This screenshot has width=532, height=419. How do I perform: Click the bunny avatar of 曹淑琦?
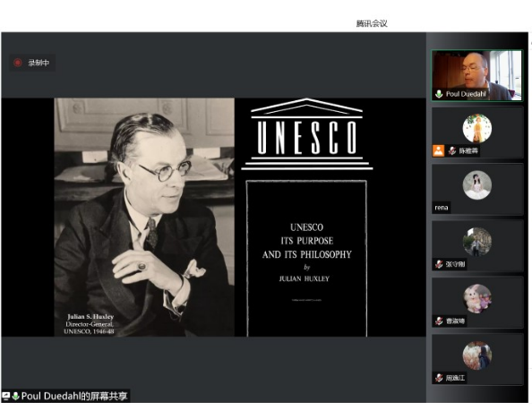[477, 298]
